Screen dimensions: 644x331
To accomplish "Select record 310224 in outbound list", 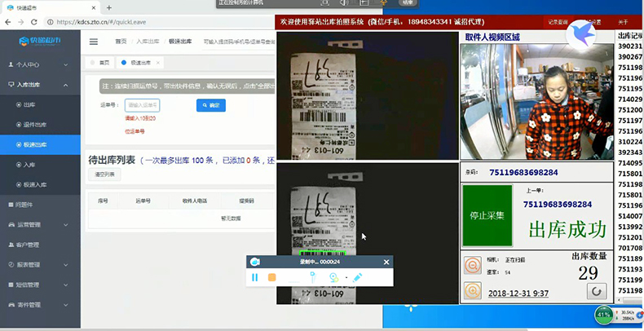I will [630, 142].
